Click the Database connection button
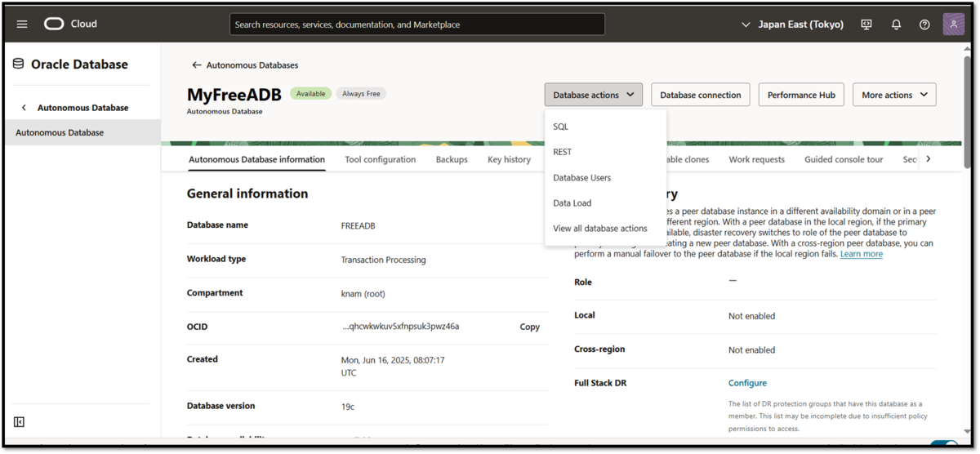The image size is (980, 454). (701, 95)
